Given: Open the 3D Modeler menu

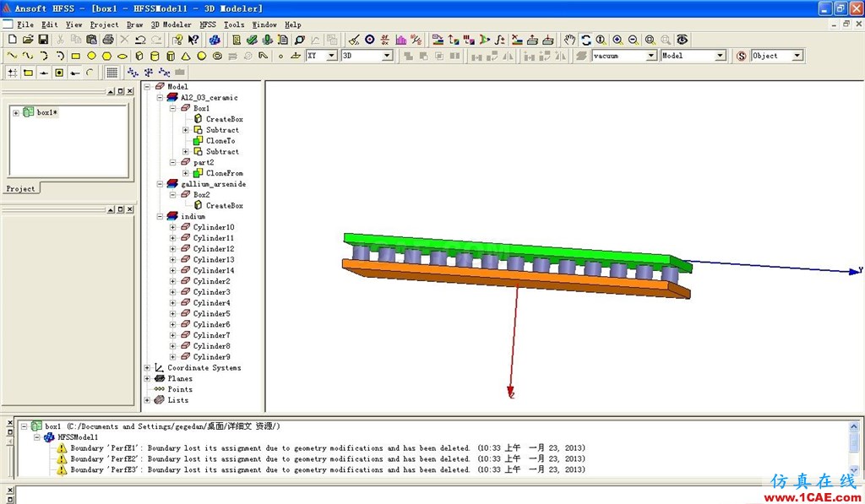Looking at the screenshot, I should coord(171,24).
